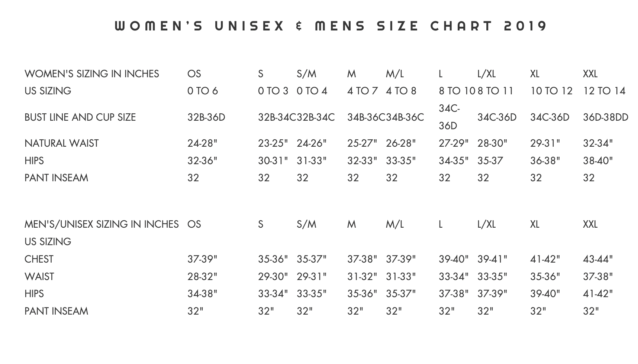Viewport: 638px width, 364px height.
Task: Click the Natural Waist row label
Action: pos(61,143)
